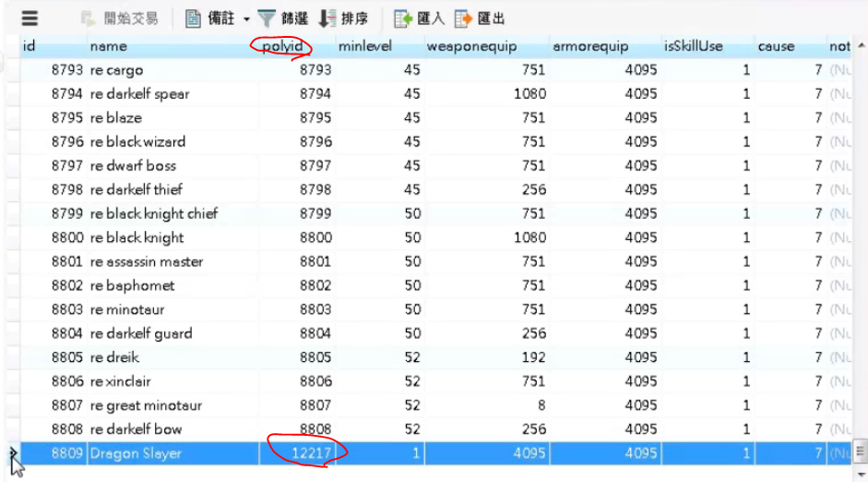Select the name cell 're cargo'
This screenshot has width=868, height=482.
172,70
